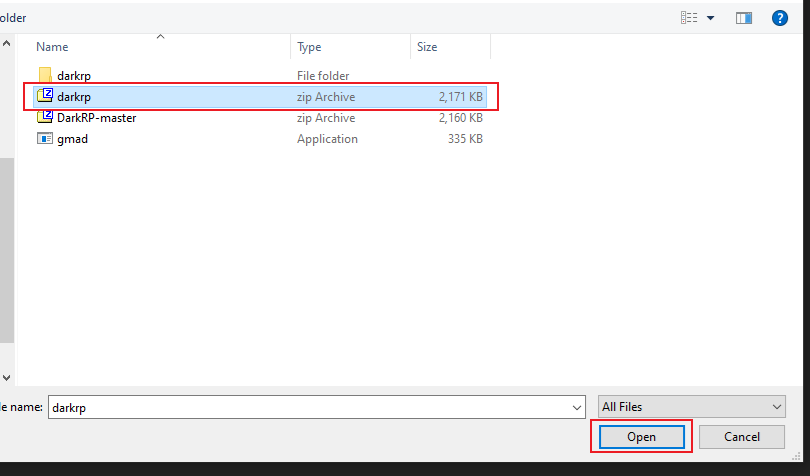810x476 pixels.
Task: Click the change view layout icon
Action: tap(689, 18)
